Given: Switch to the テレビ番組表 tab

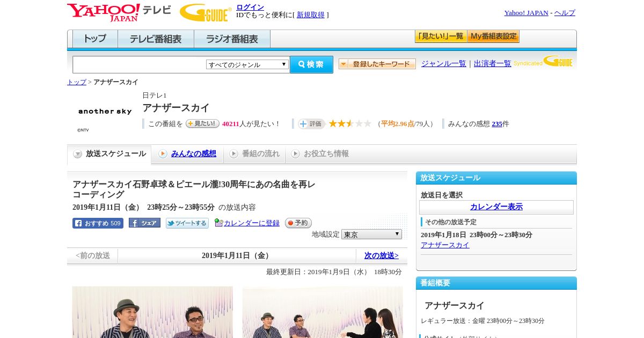Looking at the screenshot, I should (156, 39).
